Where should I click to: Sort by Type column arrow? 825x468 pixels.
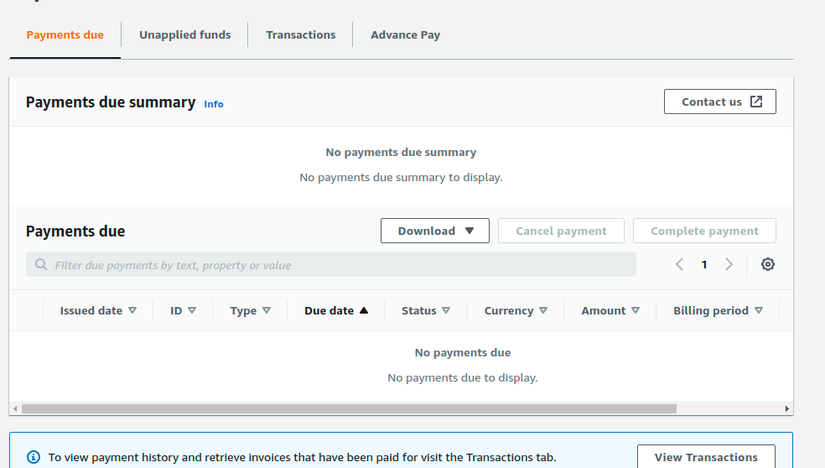[x=266, y=311]
